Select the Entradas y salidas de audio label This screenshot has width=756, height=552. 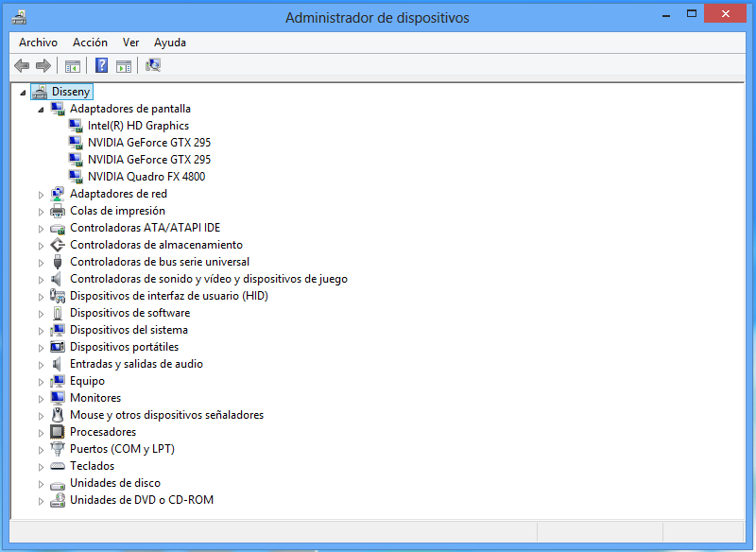pos(136,364)
